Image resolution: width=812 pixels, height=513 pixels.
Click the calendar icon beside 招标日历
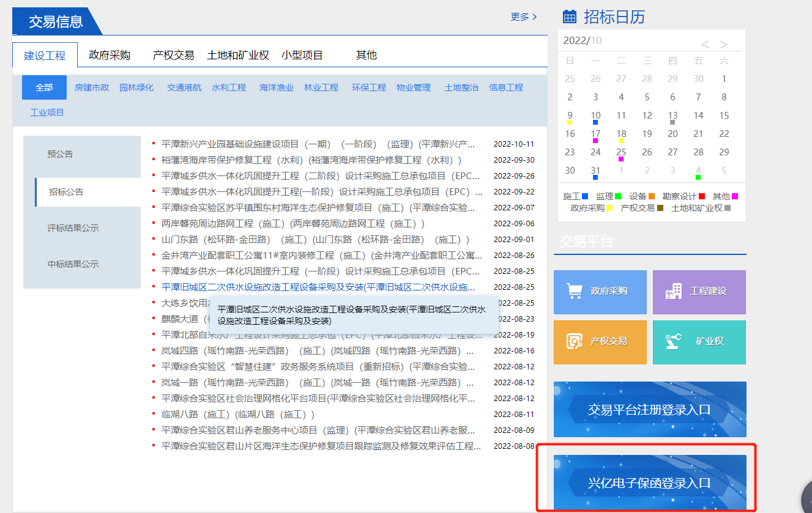[570, 17]
